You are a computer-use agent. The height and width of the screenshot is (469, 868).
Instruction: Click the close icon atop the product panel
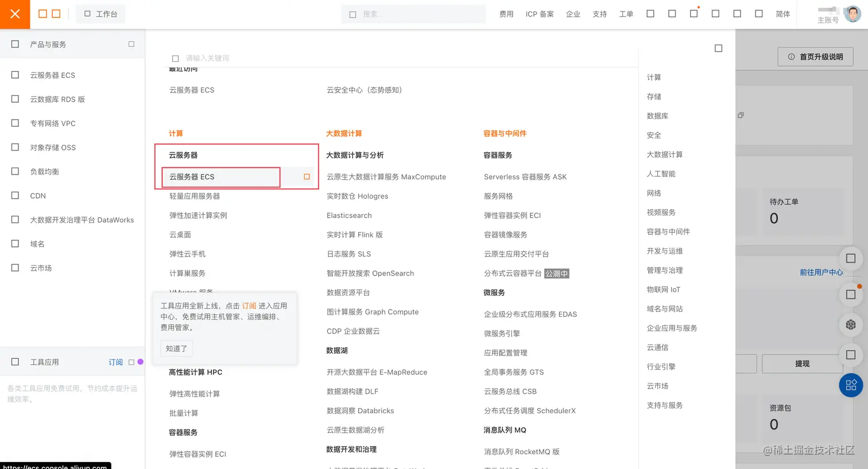click(x=718, y=48)
